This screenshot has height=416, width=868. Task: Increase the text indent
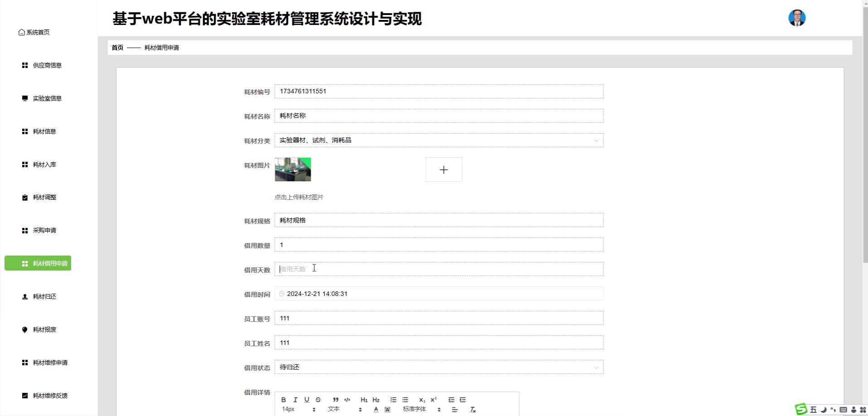pos(463,400)
